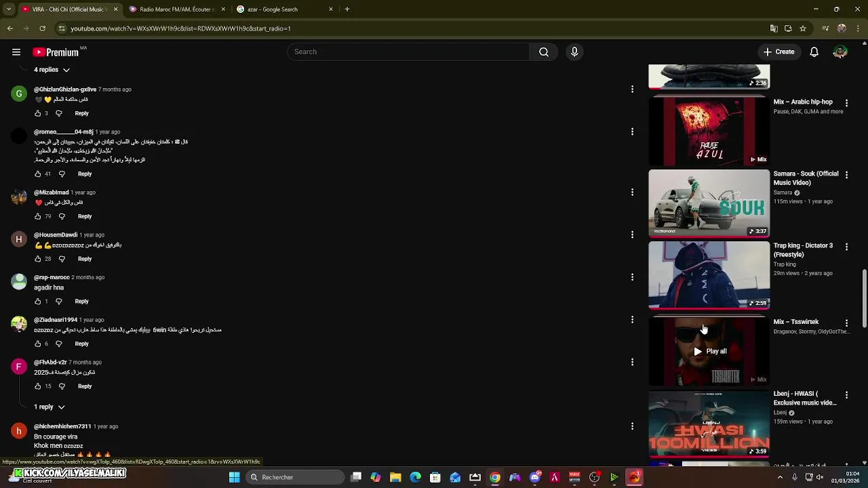Open more options for Trap king Dictator 3
Image resolution: width=868 pixels, height=488 pixels.
[846, 247]
